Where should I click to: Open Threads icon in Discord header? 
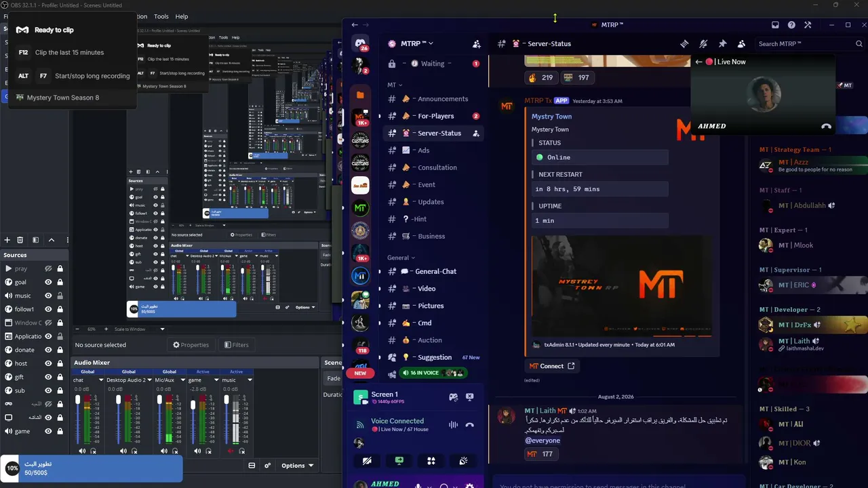[x=684, y=43]
